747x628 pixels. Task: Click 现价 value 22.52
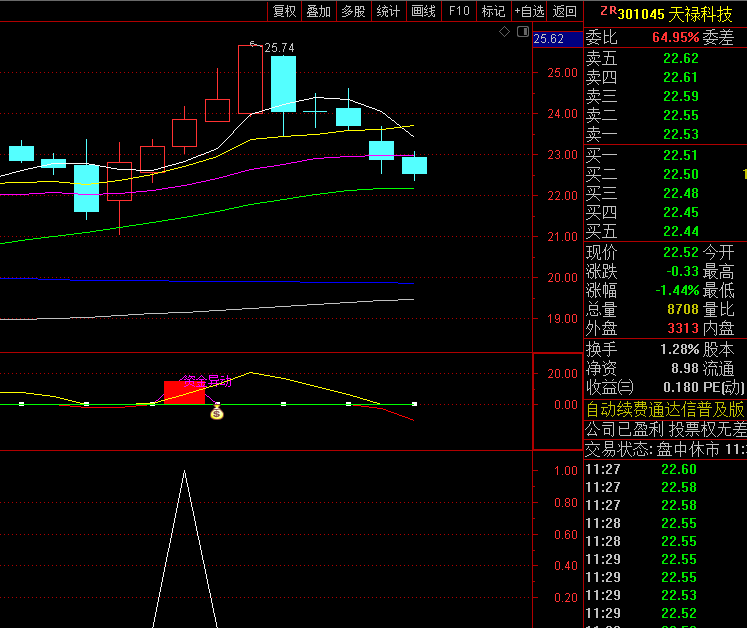tap(681, 252)
